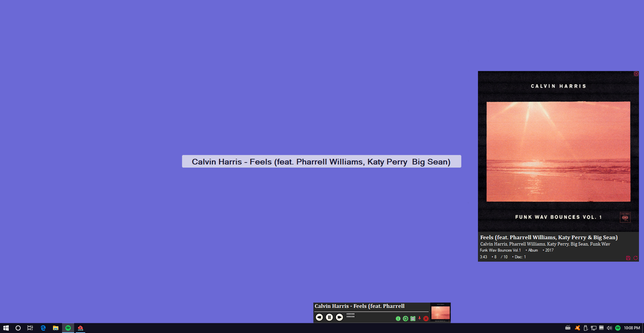Image resolution: width=644 pixels, height=333 pixels.
Task: Open Cortana search circle
Action: point(18,328)
